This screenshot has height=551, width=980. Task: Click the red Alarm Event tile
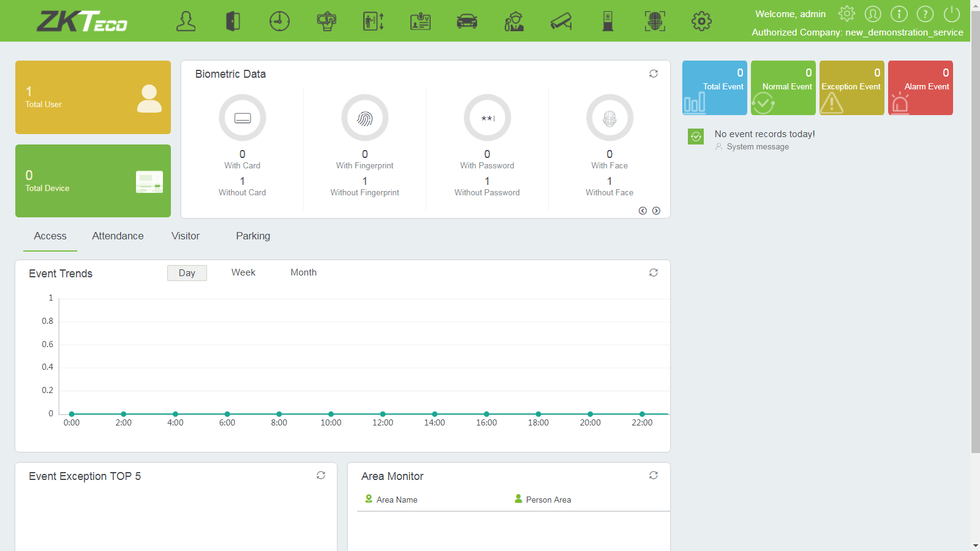pos(920,88)
